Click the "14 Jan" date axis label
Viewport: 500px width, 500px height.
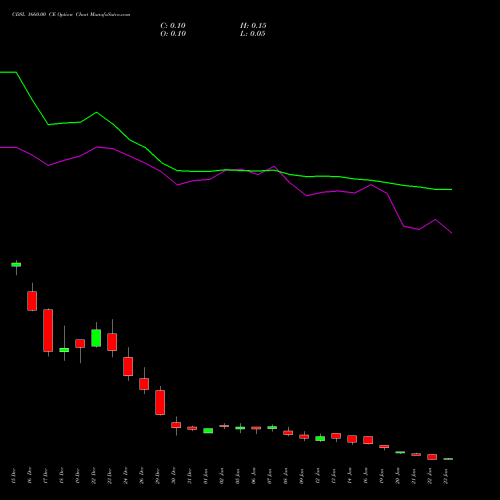pos(349,476)
